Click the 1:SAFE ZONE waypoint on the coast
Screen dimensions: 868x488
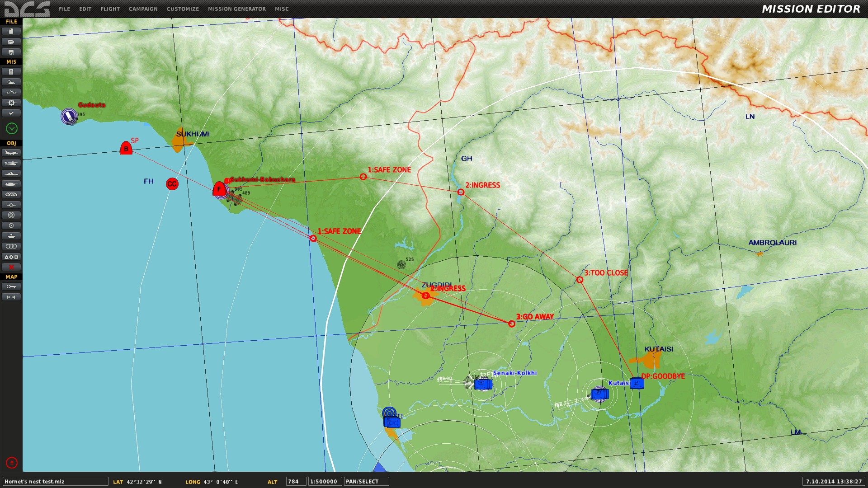click(313, 238)
